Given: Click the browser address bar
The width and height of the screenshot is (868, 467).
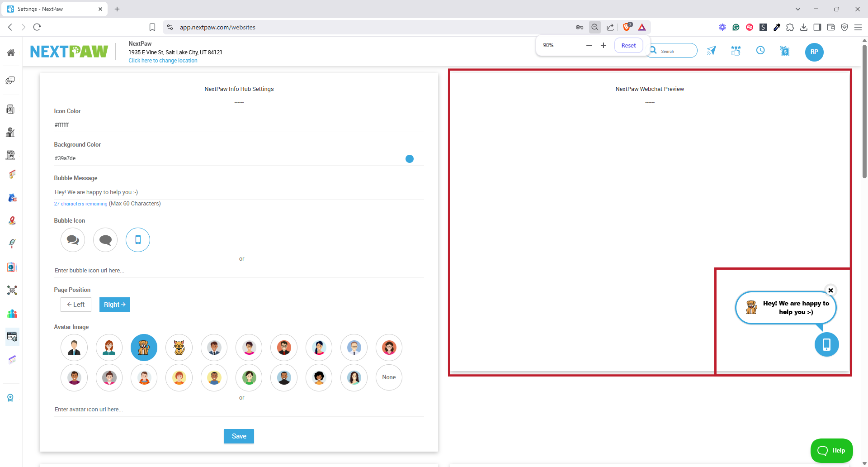Looking at the screenshot, I should (x=371, y=27).
